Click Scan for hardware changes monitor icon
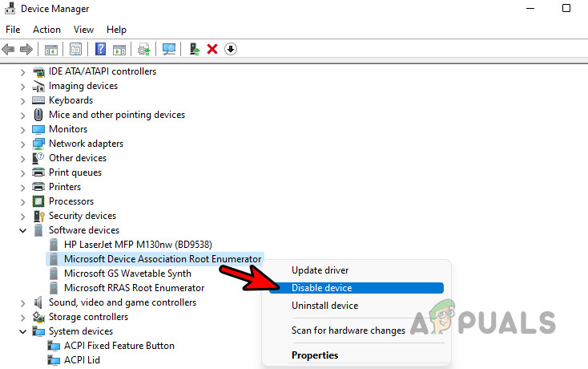 coord(169,49)
